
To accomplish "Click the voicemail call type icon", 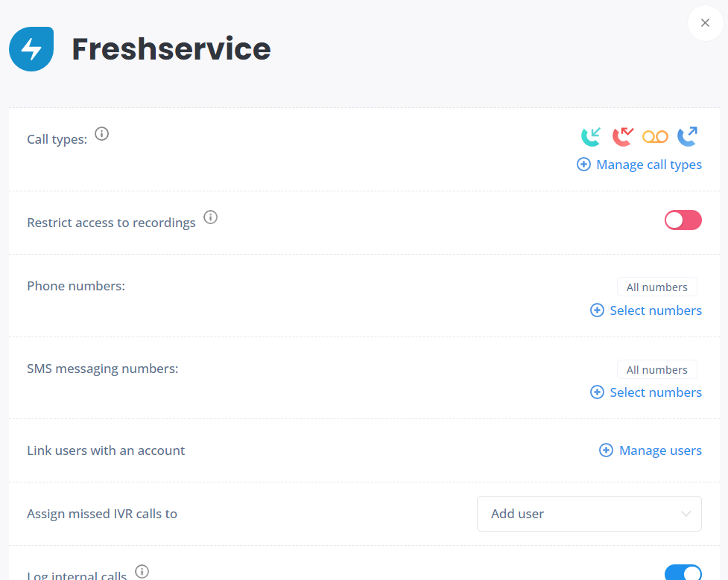I will tap(655, 137).
